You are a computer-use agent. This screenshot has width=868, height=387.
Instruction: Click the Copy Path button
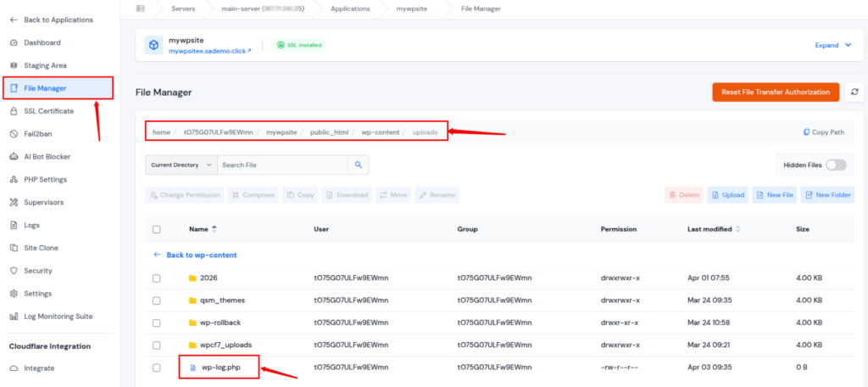[824, 132]
